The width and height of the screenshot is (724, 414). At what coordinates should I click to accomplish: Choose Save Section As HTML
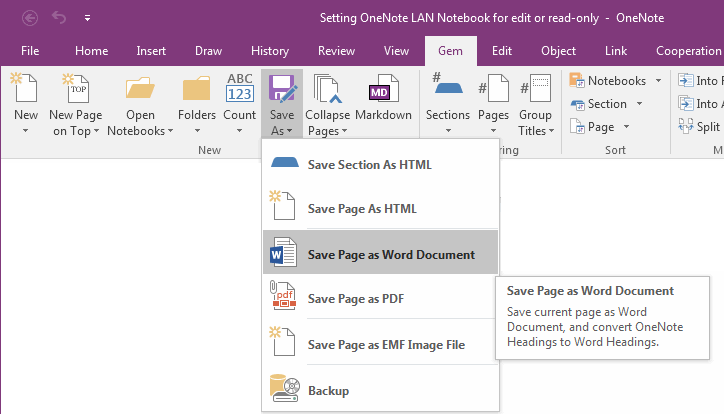point(380,164)
